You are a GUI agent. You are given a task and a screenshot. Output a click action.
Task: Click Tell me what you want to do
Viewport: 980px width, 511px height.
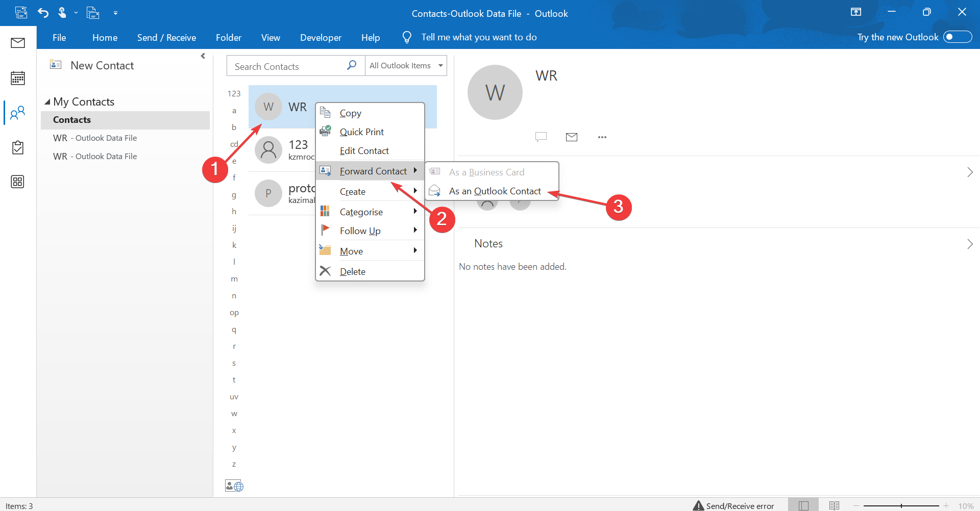pyautogui.click(x=479, y=37)
